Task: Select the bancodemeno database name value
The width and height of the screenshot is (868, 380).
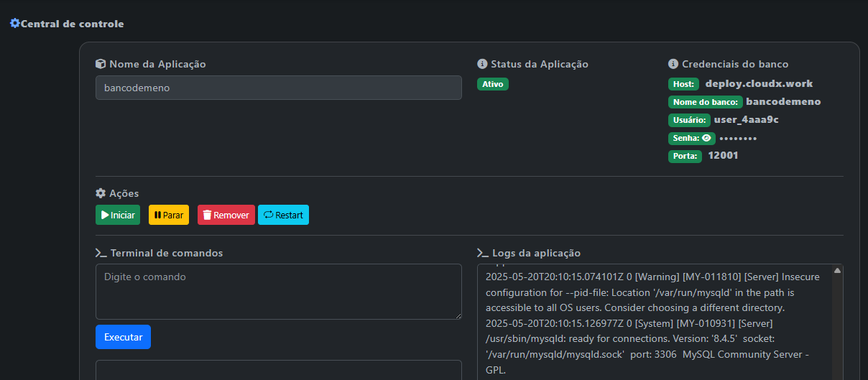Action: (783, 101)
